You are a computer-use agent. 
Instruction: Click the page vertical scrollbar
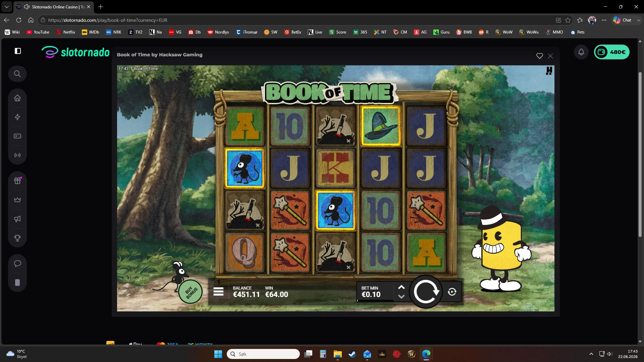point(640,154)
